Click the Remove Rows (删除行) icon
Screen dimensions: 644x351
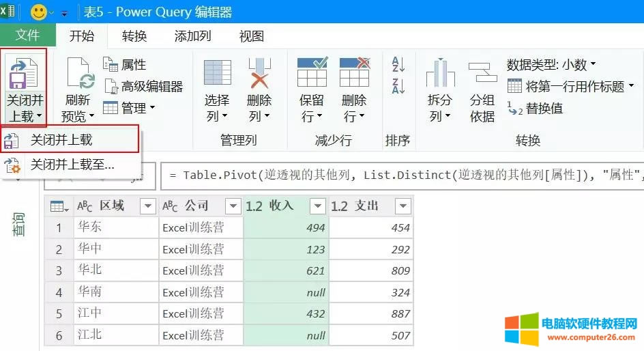coord(355,72)
